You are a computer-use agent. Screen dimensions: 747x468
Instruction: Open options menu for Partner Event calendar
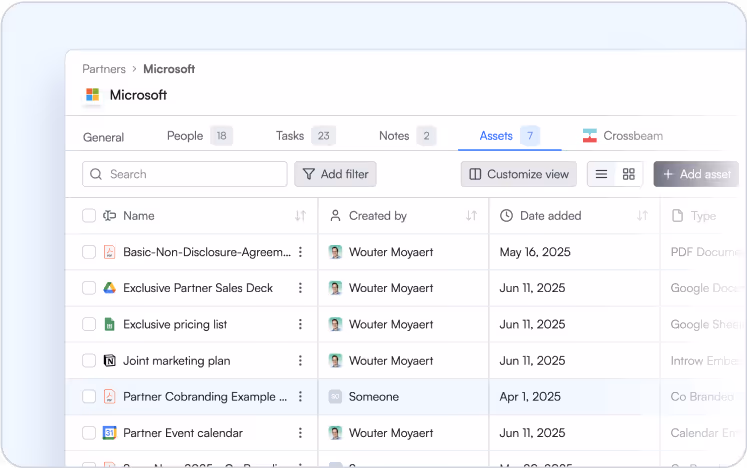(300, 433)
